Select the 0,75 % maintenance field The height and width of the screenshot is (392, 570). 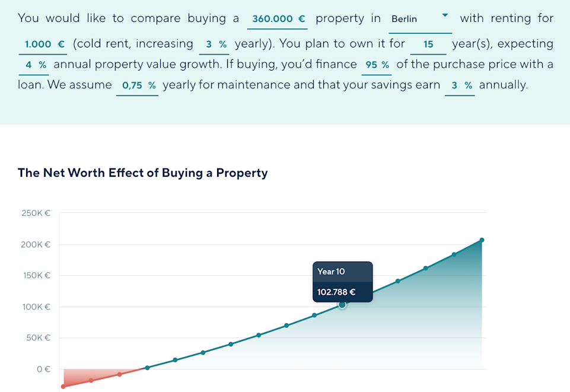136,85
